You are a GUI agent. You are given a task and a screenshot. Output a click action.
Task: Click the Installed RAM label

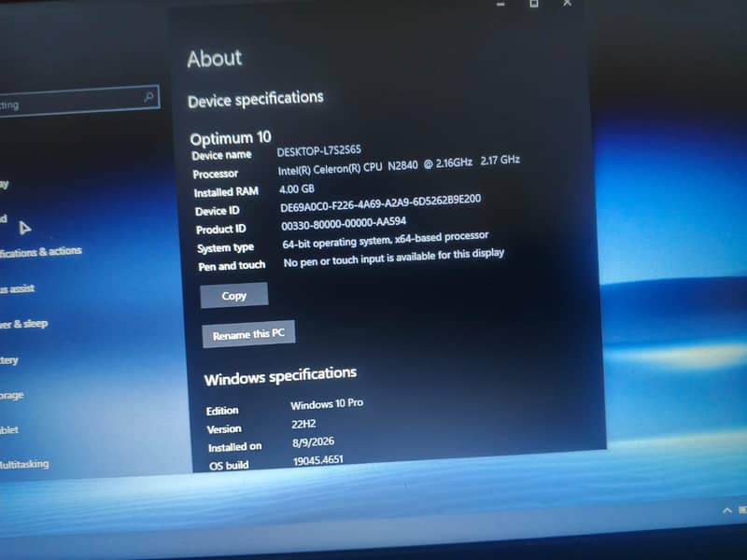(x=226, y=192)
